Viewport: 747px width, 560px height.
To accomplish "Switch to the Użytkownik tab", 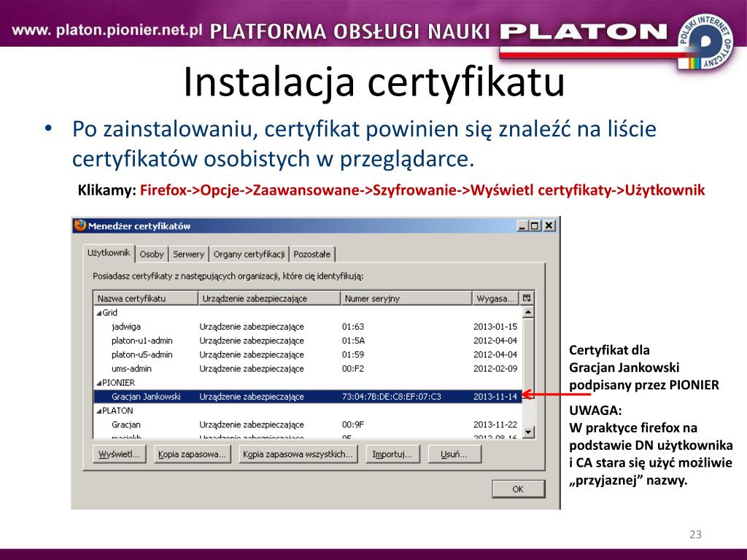I will [x=109, y=253].
